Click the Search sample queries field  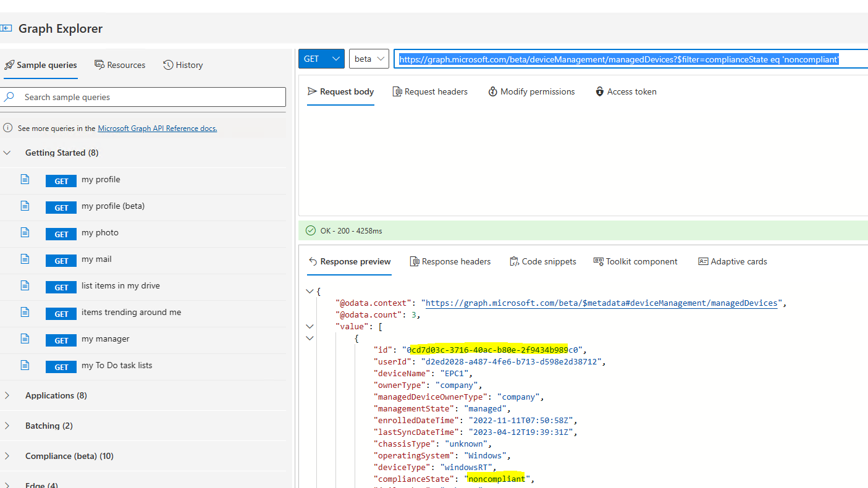[x=143, y=97]
